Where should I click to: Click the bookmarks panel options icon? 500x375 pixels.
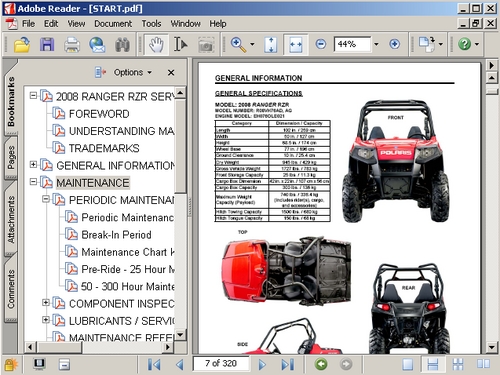click(x=100, y=72)
